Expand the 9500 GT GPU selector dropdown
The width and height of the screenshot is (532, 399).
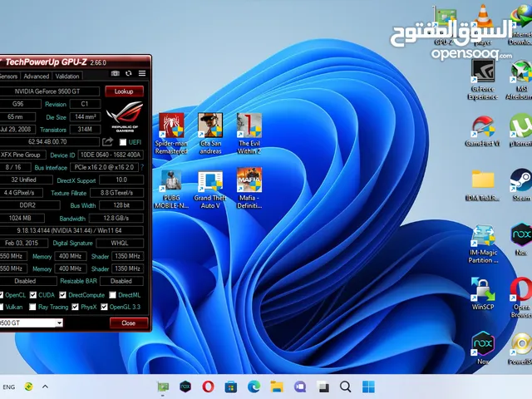59,323
